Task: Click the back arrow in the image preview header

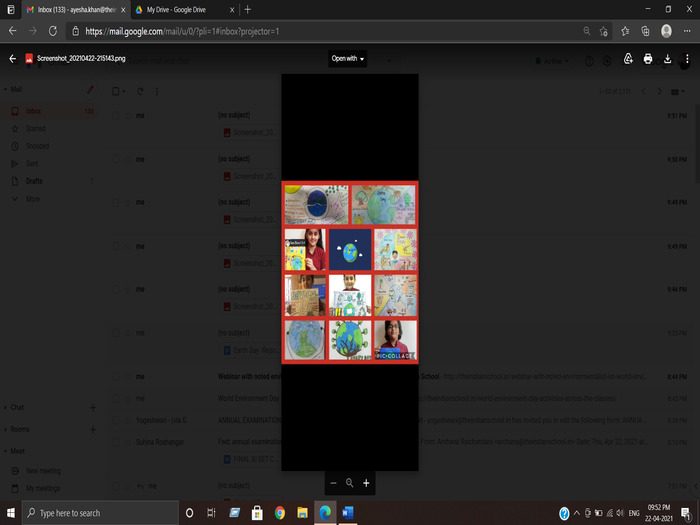Action: pos(12,58)
